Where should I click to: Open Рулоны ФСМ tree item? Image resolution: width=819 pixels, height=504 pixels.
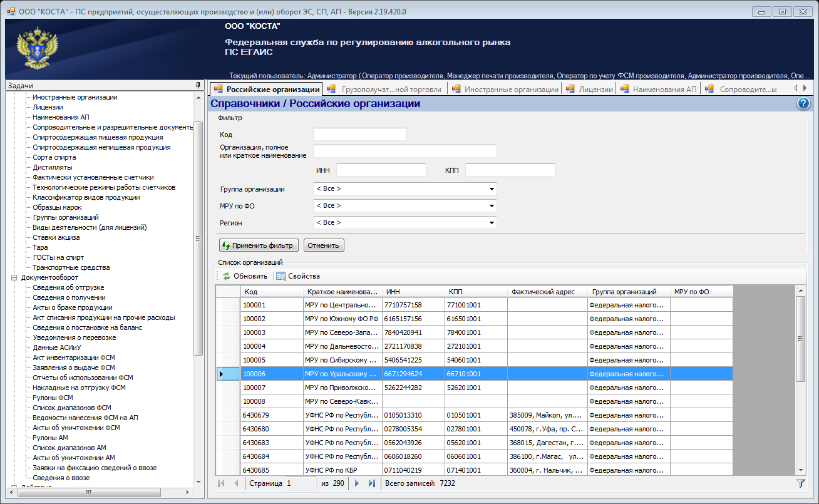click(53, 398)
